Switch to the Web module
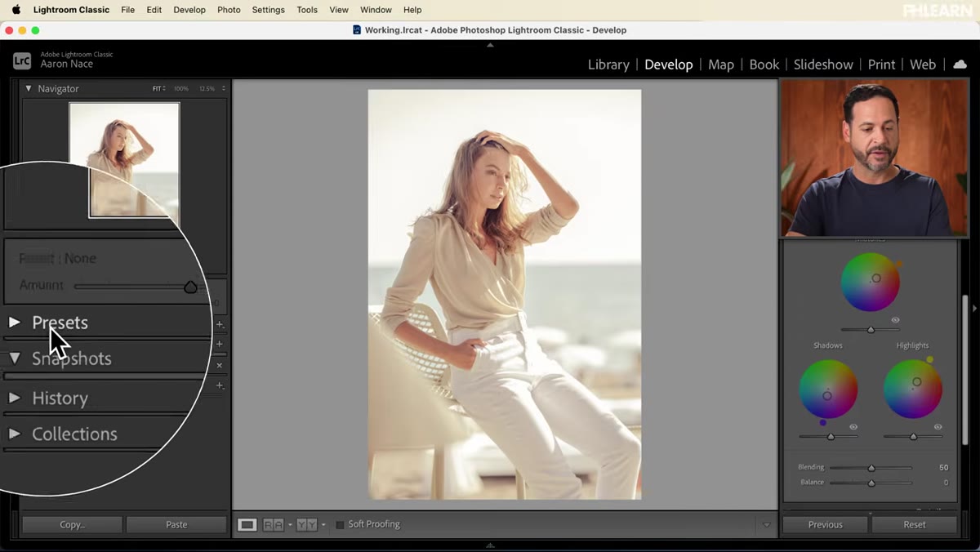The image size is (980, 552). [x=923, y=65]
